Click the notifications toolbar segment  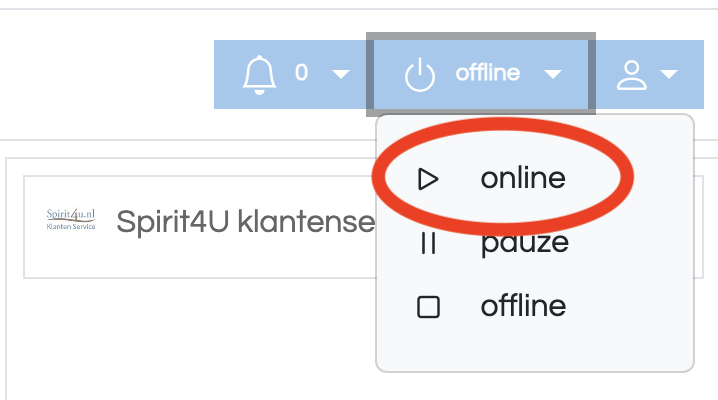[290, 75]
